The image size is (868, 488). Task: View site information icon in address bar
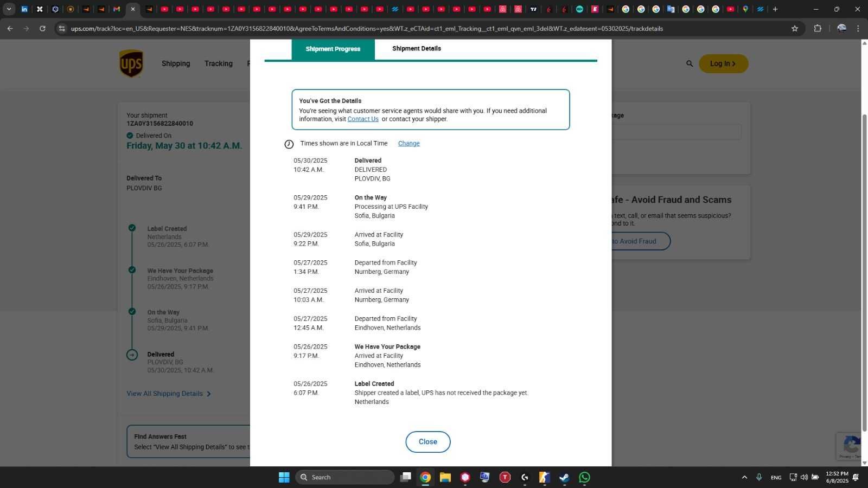coord(62,29)
